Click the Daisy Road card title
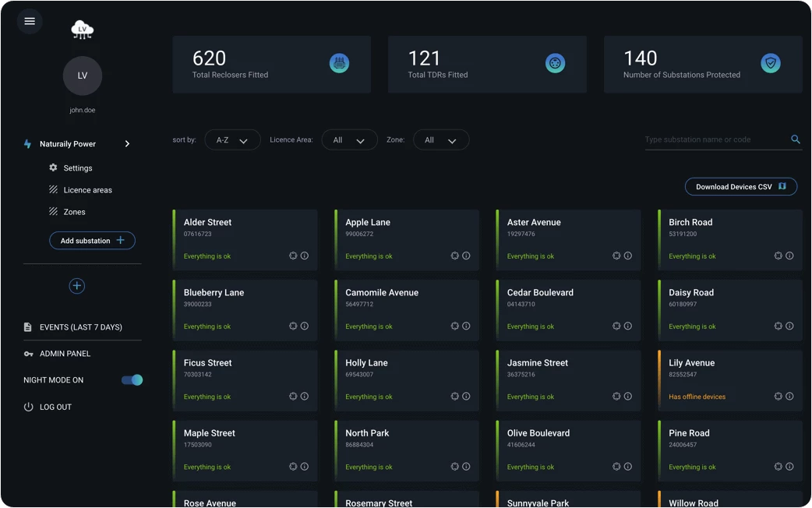The image size is (812, 508). click(x=690, y=293)
